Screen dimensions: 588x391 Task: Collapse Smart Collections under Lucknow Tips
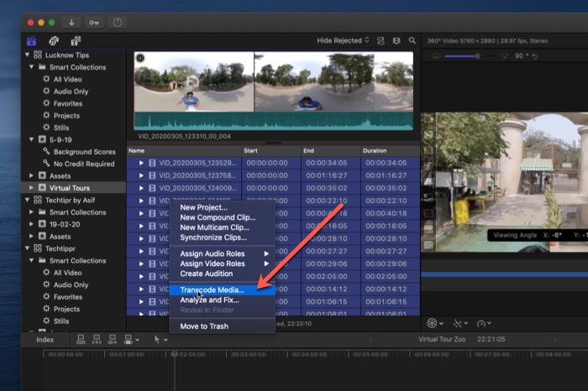(x=32, y=66)
